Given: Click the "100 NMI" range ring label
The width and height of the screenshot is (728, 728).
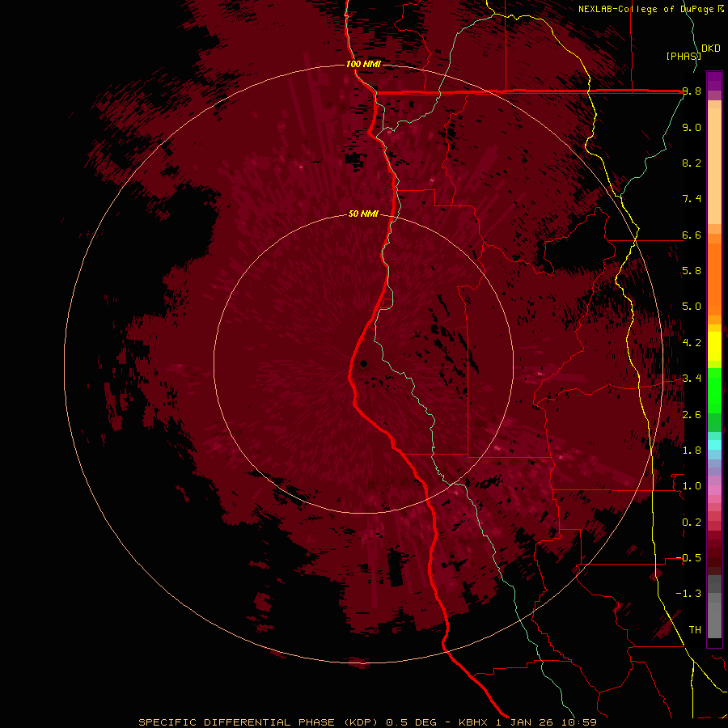Looking at the screenshot, I should pyautogui.click(x=363, y=64).
